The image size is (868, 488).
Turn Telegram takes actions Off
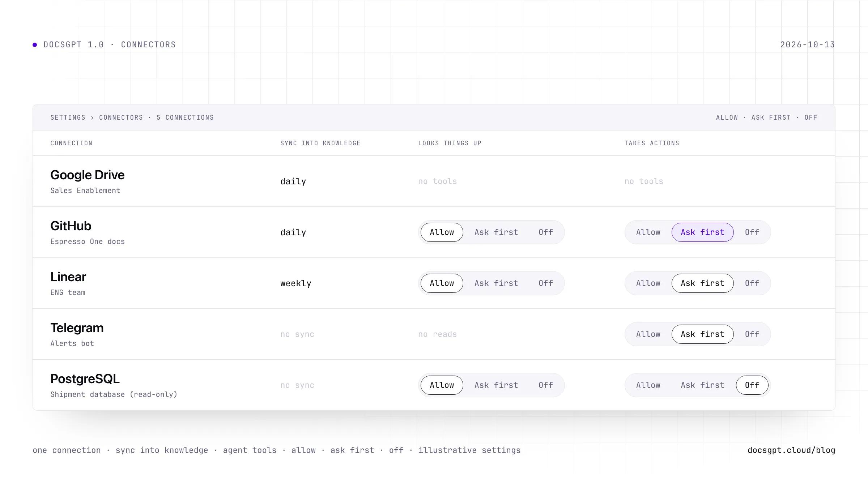pos(752,334)
